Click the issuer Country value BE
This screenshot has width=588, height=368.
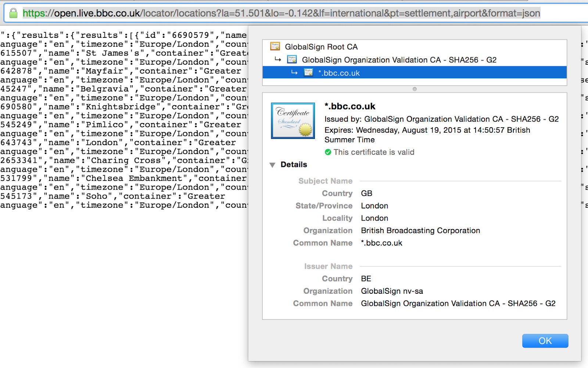366,279
